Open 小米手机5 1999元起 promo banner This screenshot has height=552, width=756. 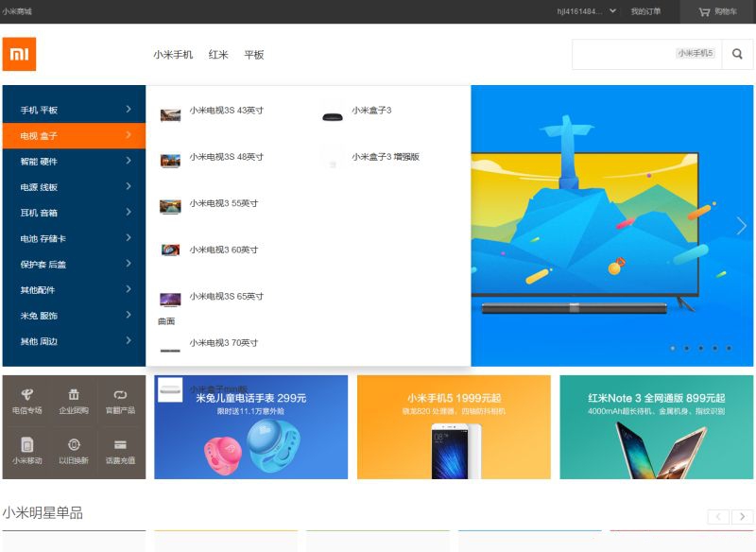454,427
